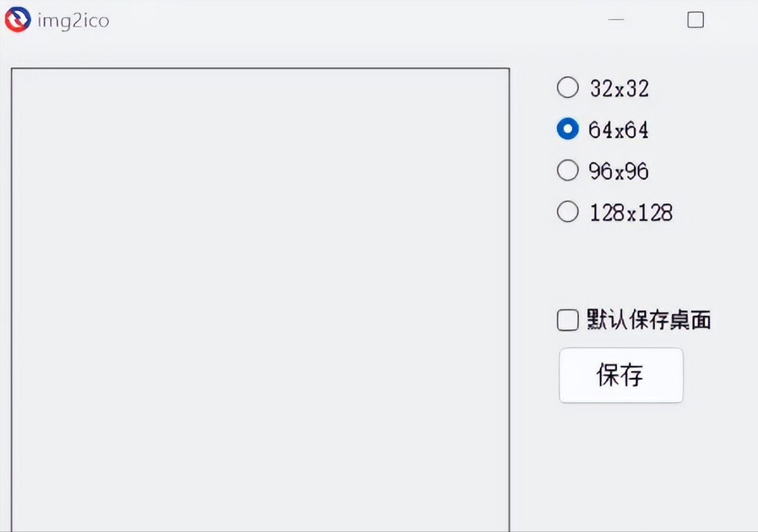The height and width of the screenshot is (532, 758).
Task: Choose 96x96 output dimensions
Action: click(x=567, y=170)
